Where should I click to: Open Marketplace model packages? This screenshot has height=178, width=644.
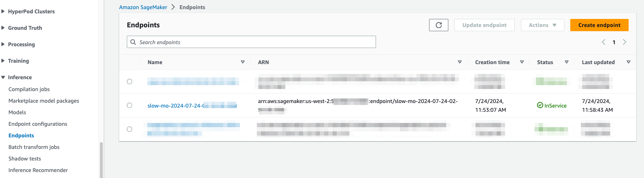[44, 101]
